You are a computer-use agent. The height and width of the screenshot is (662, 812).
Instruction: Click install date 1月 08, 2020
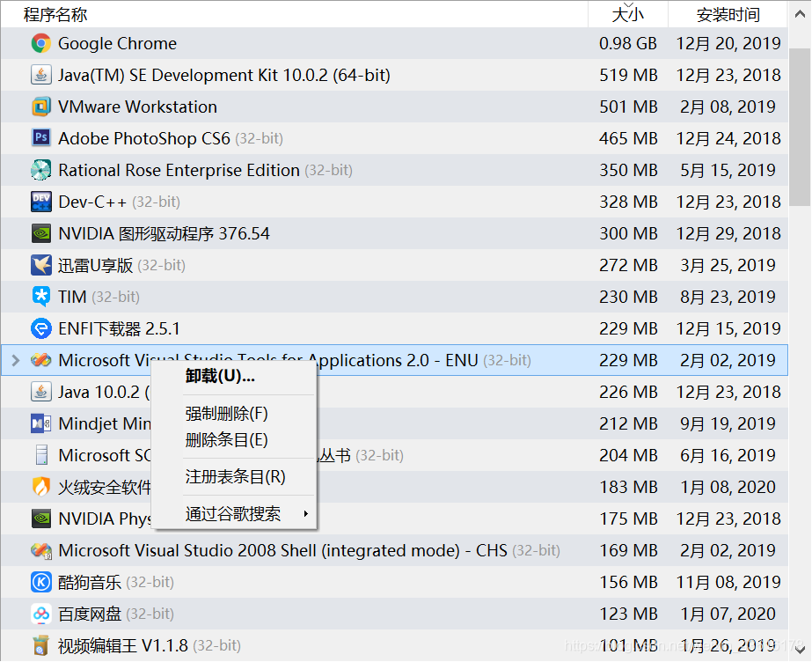[x=728, y=487]
